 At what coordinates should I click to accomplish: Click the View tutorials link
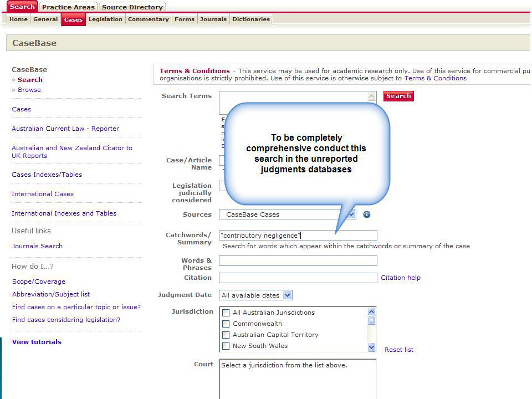coord(37,342)
